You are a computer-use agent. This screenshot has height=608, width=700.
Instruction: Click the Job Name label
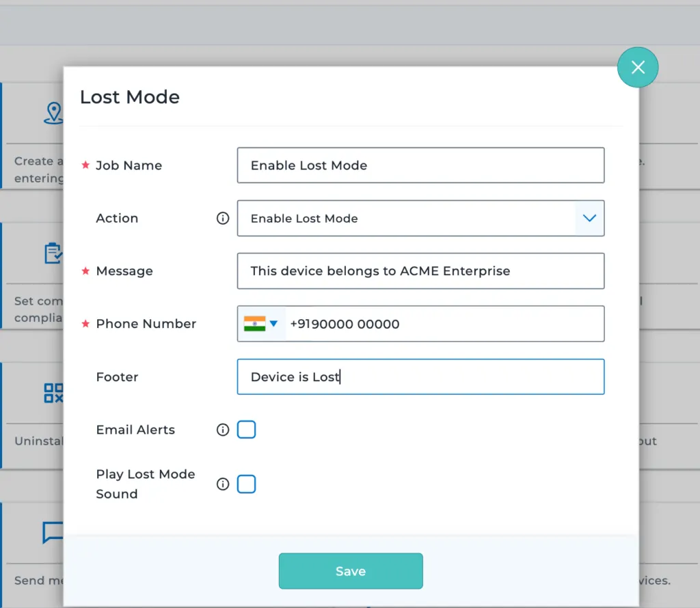(129, 165)
